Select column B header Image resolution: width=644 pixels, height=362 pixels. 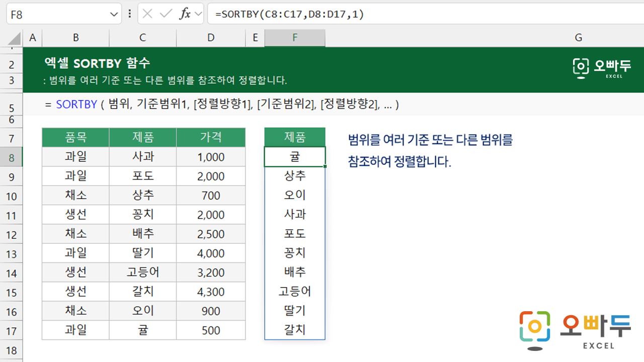click(75, 38)
